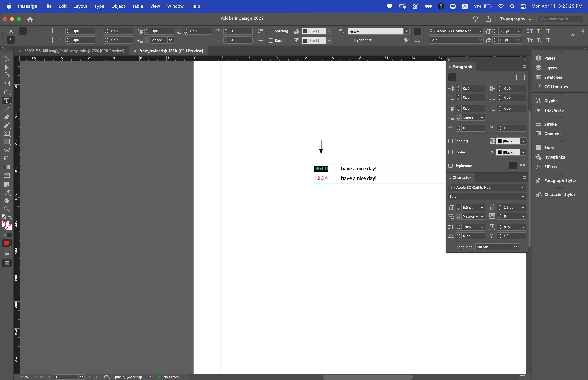
Task: Select the Rectangle Frame tool
Action: [7, 134]
